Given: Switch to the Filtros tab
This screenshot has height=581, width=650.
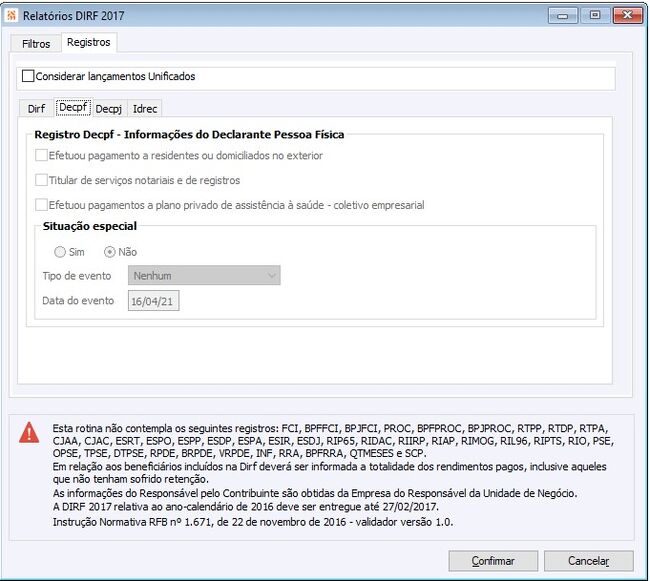Looking at the screenshot, I should pyautogui.click(x=36, y=44).
